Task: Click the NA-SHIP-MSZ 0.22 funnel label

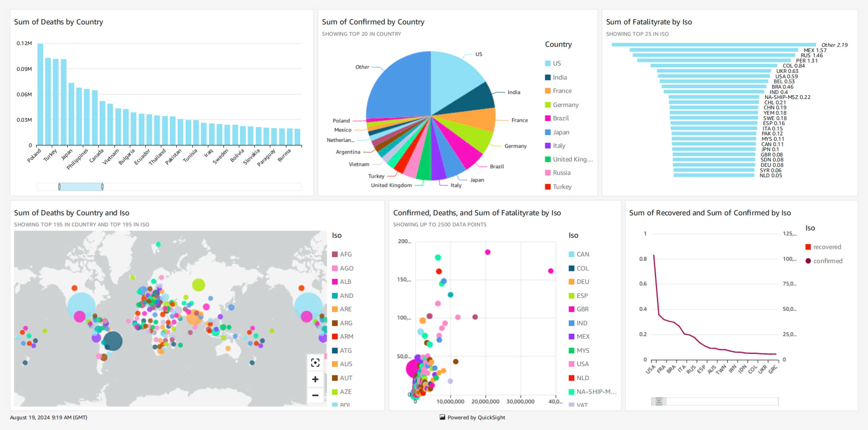Action: (787, 97)
